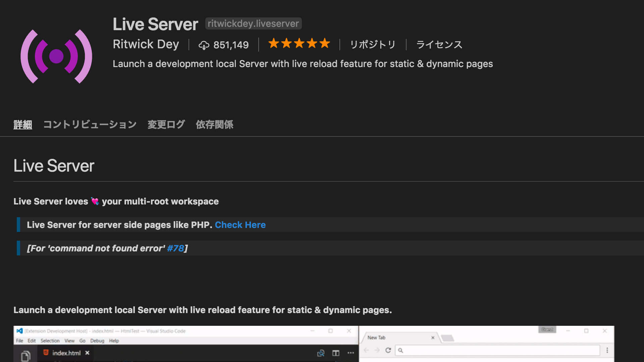Open the 依存関係 tab
Viewport: 644px width, 362px height.
[x=214, y=124]
